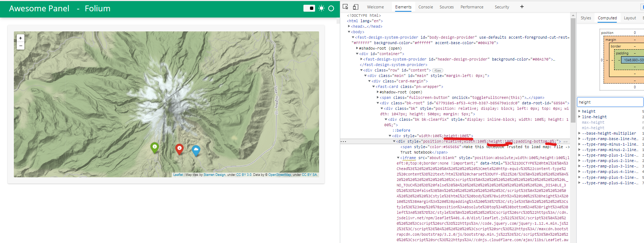This screenshot has height=243, width=644.
Task: Open the Welcome tab
Action: (x=375, y=7)
